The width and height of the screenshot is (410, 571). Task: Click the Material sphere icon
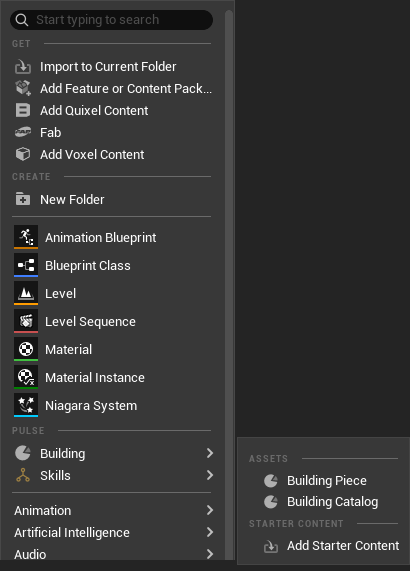26,349
